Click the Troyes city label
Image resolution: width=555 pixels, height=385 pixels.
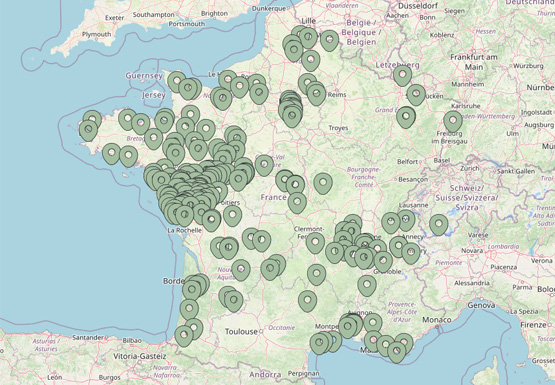click(338, 128)
